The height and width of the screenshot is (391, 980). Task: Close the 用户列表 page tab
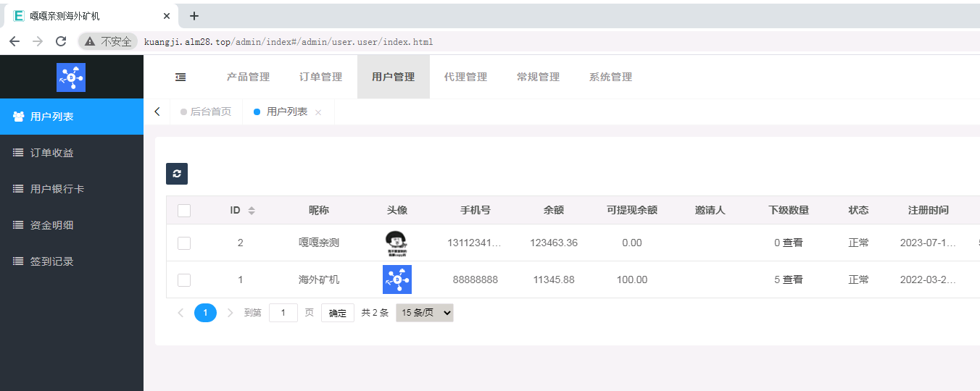(x=318, y=112)
